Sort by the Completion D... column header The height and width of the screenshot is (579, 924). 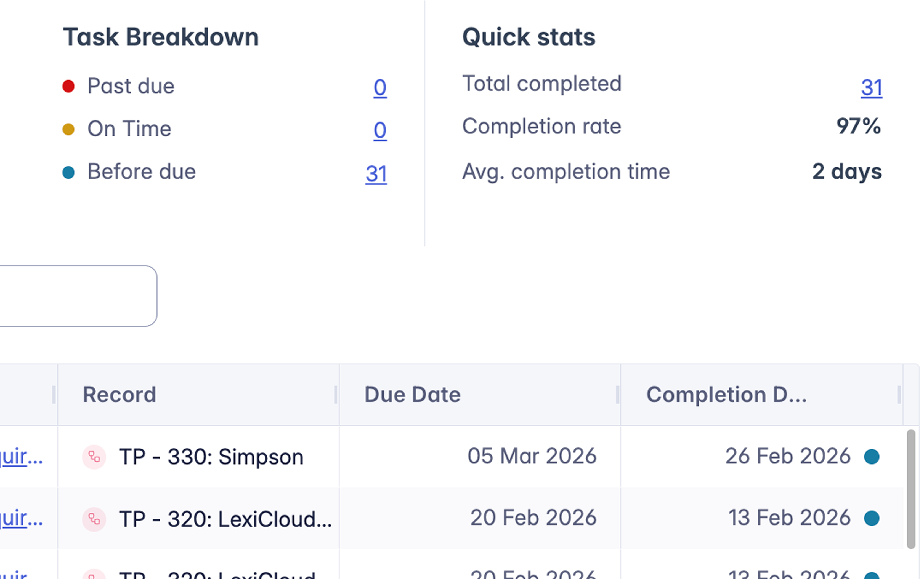726,395
